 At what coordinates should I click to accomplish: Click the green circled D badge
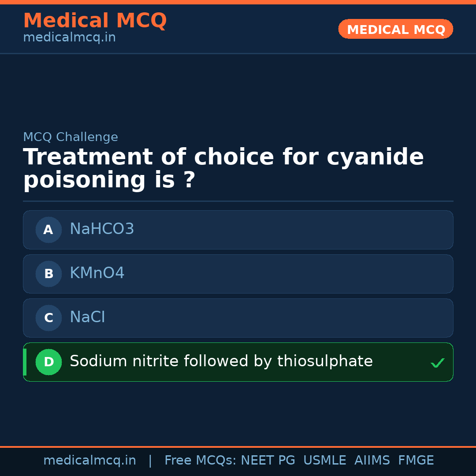(x=48, y=362)
